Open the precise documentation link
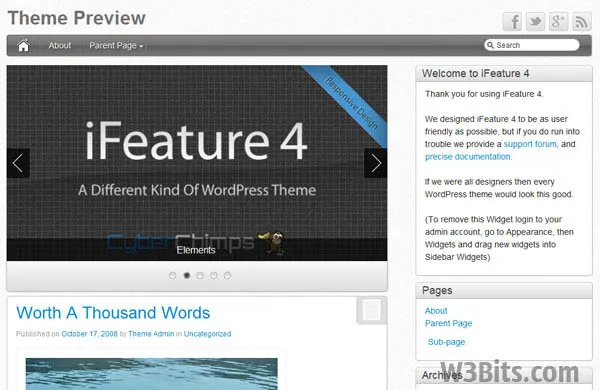The image size is (600, 390). (467, 157)
